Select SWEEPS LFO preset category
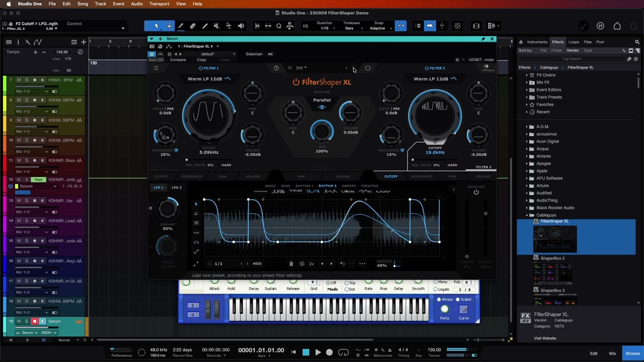The image size is (644, 362). tap(349, 186)
